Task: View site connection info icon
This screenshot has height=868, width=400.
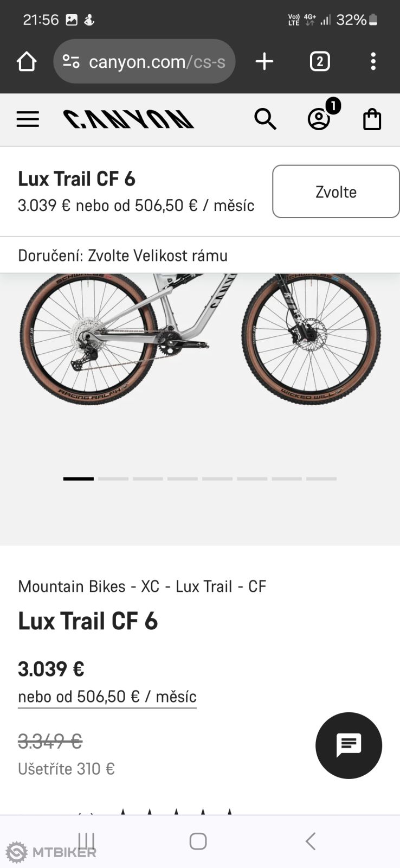Action: (71, 61)
